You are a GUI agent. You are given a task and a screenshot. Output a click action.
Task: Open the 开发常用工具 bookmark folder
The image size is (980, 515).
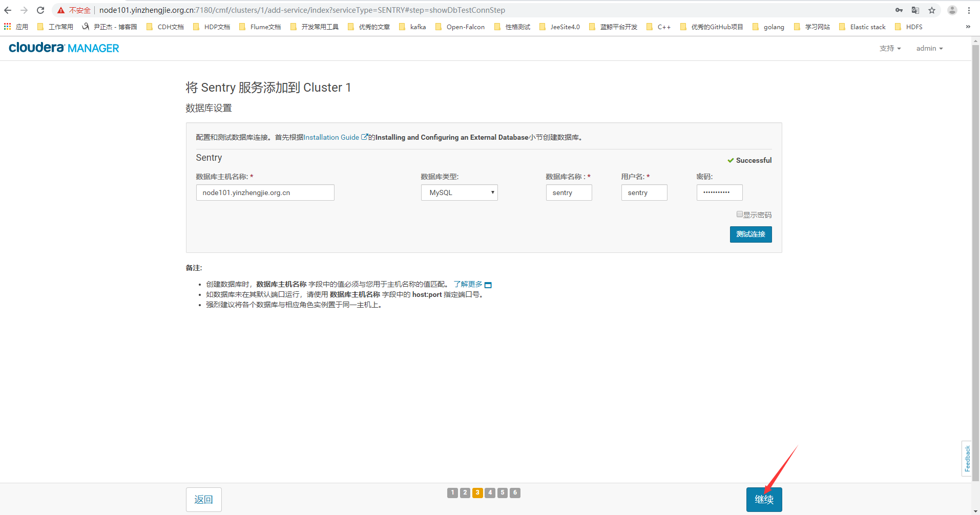point(315,27)
